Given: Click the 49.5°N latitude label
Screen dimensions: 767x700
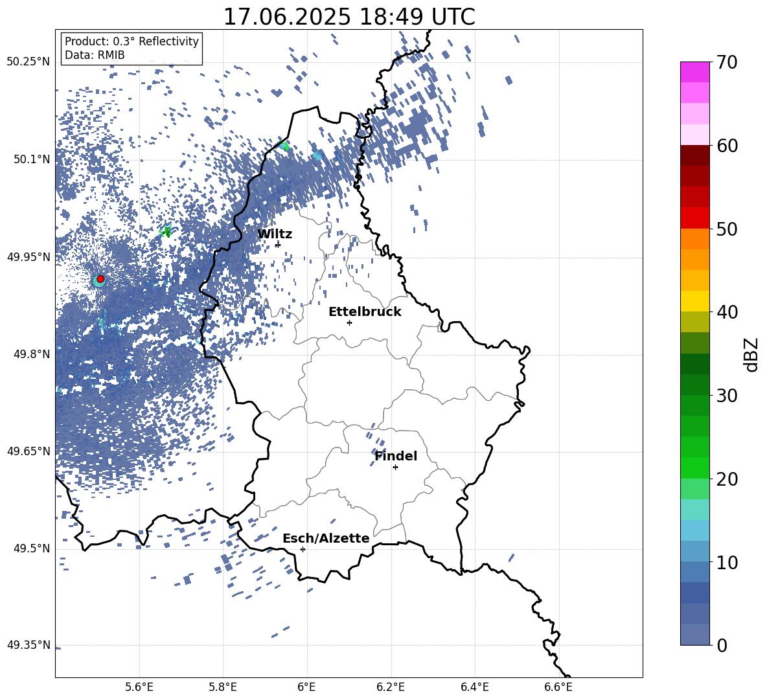Looking at the screenshot, I should [31, 548].
